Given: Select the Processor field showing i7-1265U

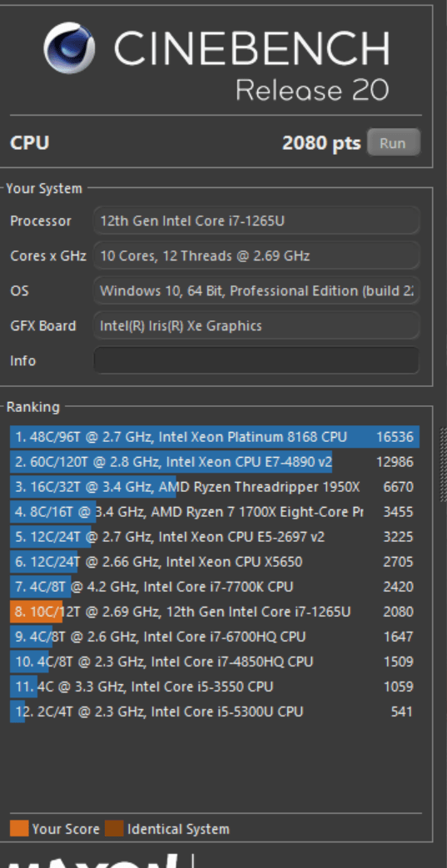Looking at the screenshot, I should [256, 221].
